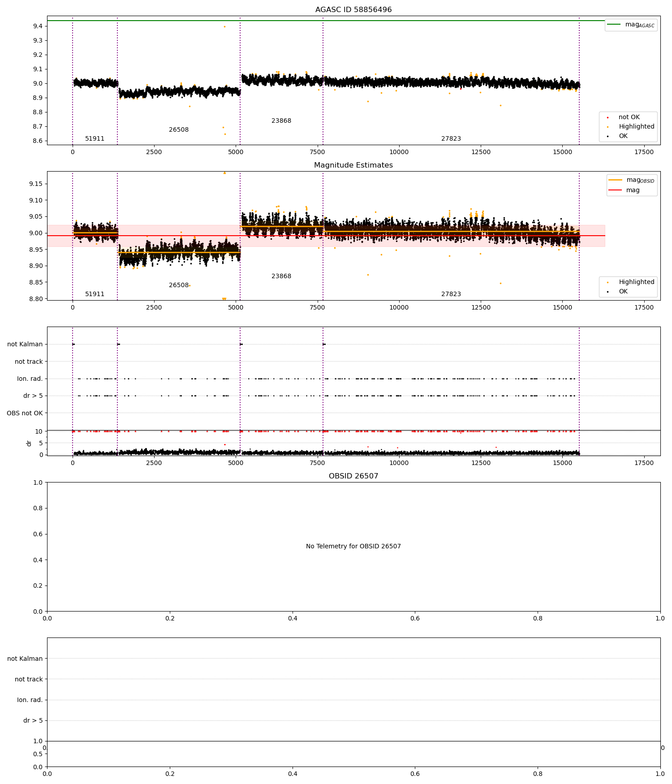
Task: Click the 'OBSID 26507' plot title
Action: 353,476
